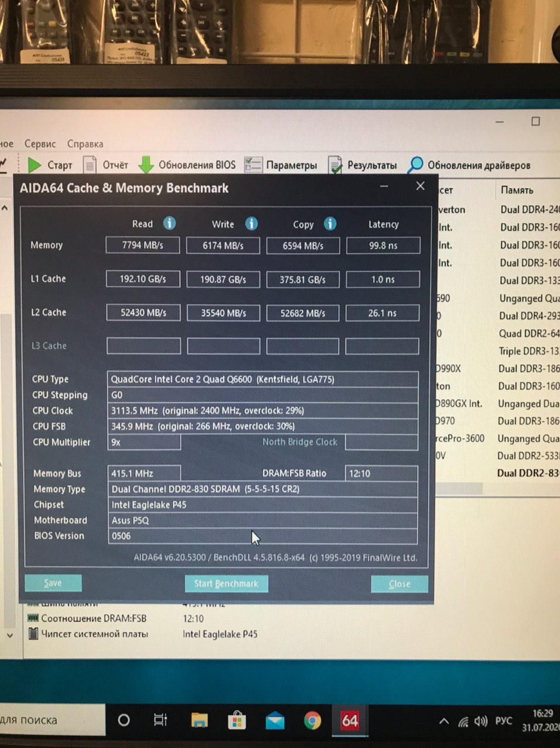
Task: Select L2 Cache Latency 26.1 ns field
Action: [383, 313]
